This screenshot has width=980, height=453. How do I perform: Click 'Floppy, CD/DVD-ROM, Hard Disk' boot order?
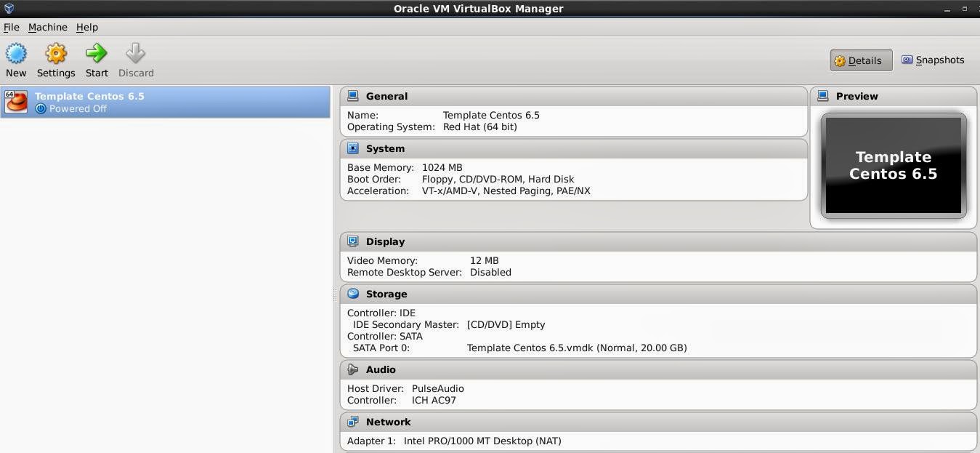(498, 179)
